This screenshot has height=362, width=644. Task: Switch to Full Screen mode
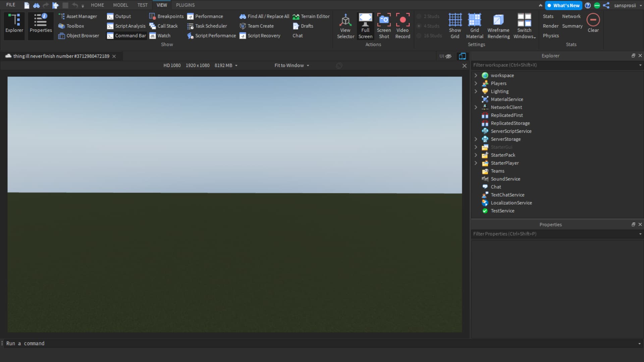(365, 26)
